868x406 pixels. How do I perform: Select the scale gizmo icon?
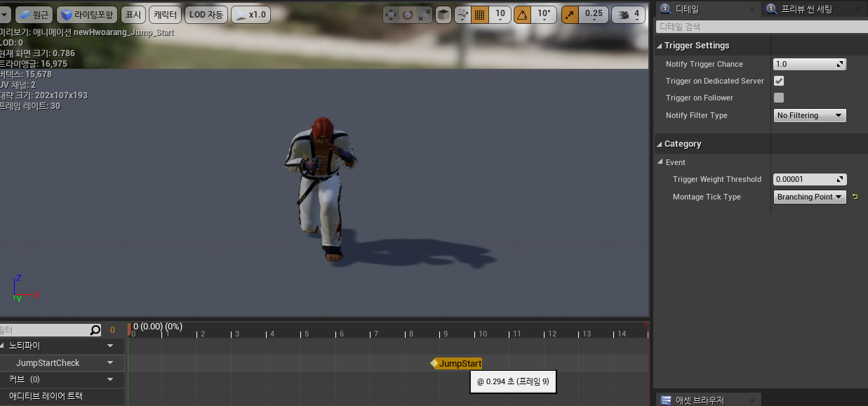[x=423, y=14]
